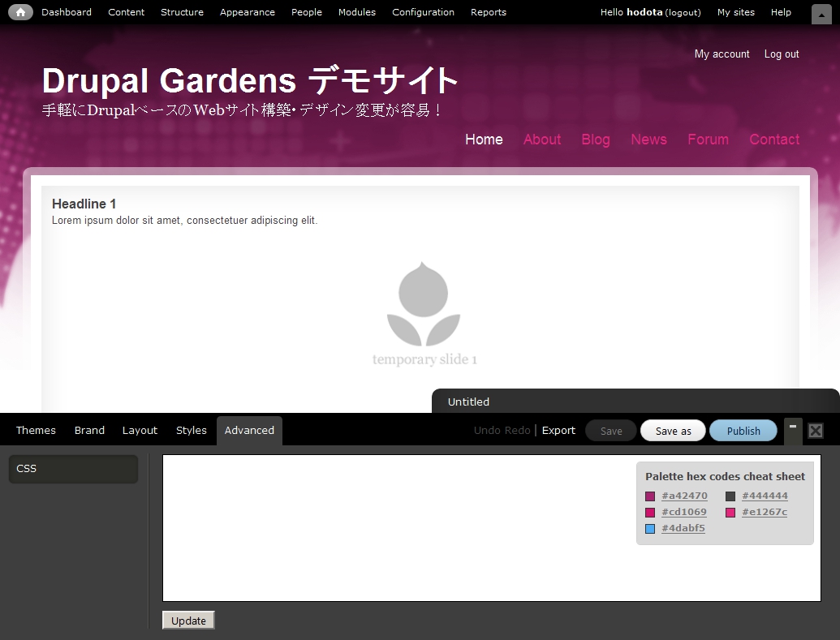Open the Content menu

126,12
